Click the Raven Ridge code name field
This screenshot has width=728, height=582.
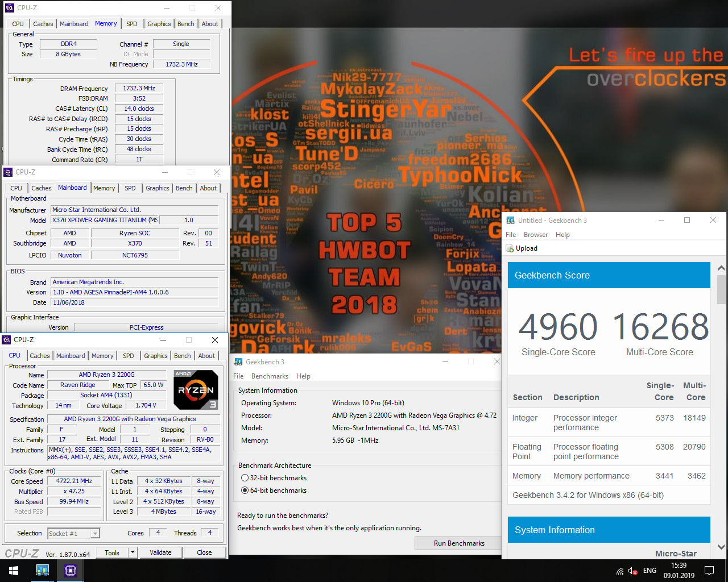78,385
